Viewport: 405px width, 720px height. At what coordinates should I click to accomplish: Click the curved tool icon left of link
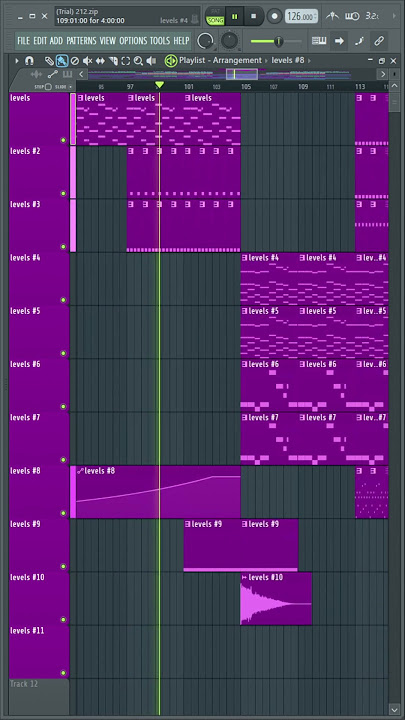click(x=359, y=41)
